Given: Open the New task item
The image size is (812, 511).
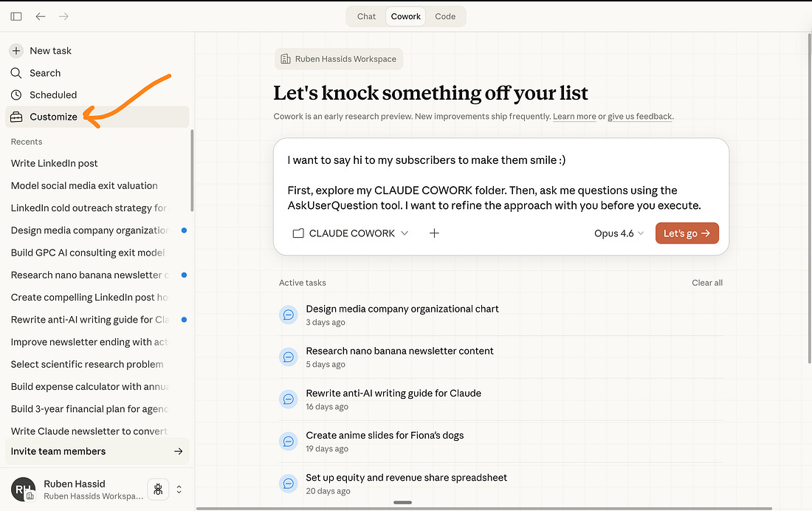Looking at the screenshot, I should click(97, 51).
